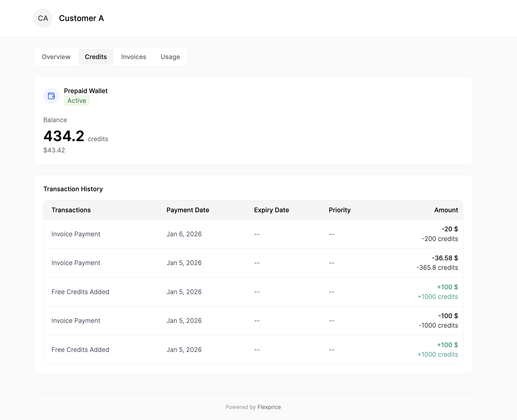Open the Flexprice link in footer

[269, 407]
